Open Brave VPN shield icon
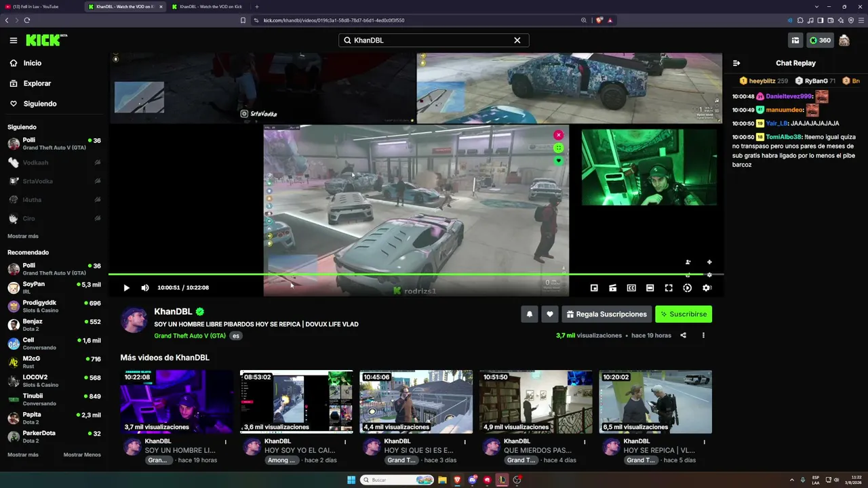This screenshot has height=488, width=868. click(x=850, y=20)
